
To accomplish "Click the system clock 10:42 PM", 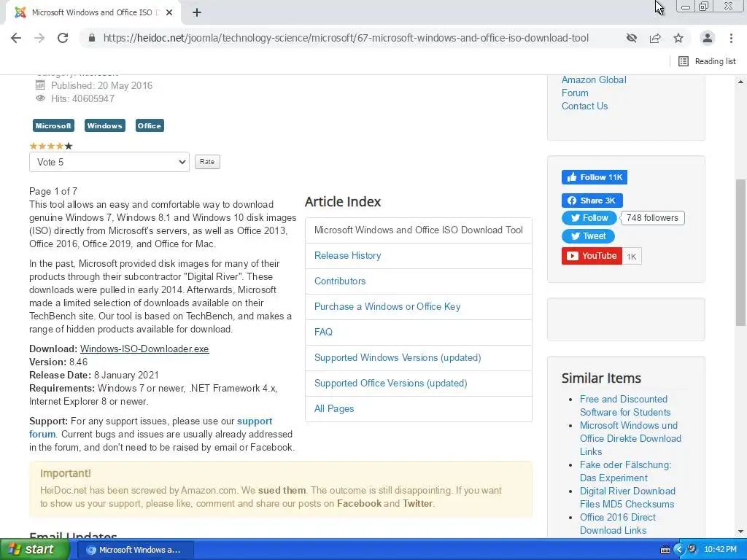I will (720, 550).
